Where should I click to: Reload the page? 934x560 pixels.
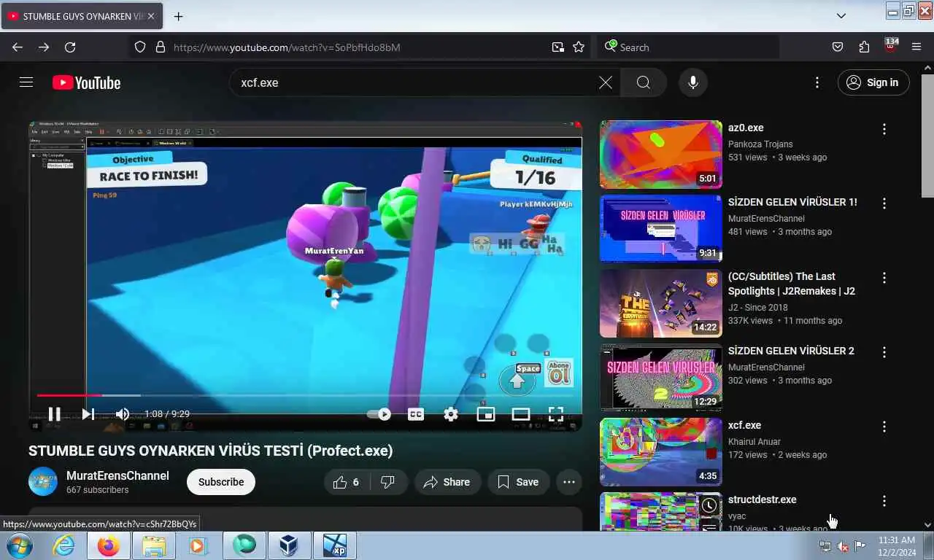click(x=70, y=47)
